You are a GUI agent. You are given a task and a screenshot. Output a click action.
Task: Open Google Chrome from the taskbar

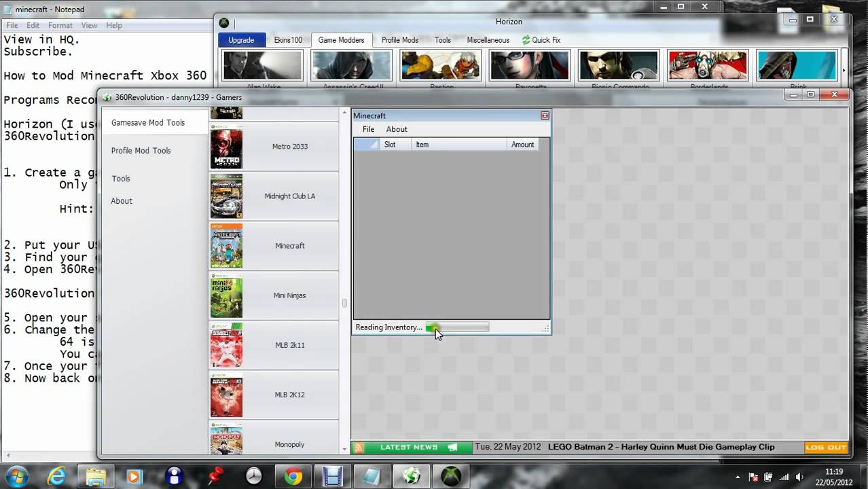(293, 476)
